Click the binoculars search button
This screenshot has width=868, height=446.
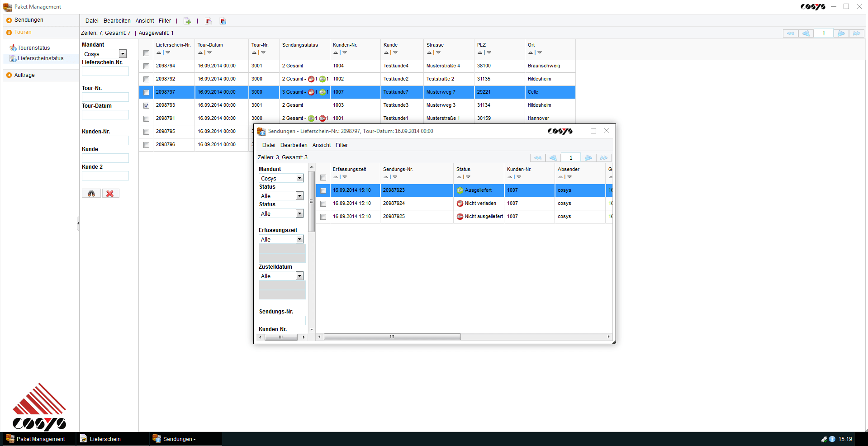[x=91, y=194]
